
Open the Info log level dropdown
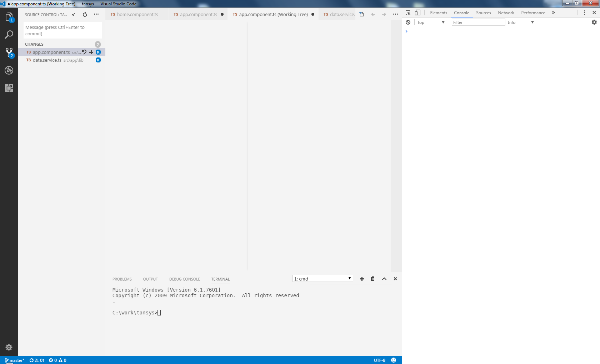coord(520,22)
